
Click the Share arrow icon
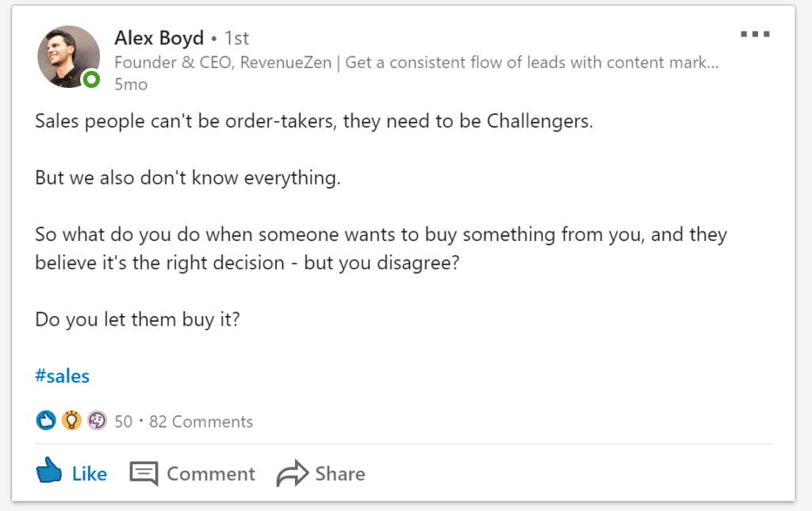coord(291,474)
